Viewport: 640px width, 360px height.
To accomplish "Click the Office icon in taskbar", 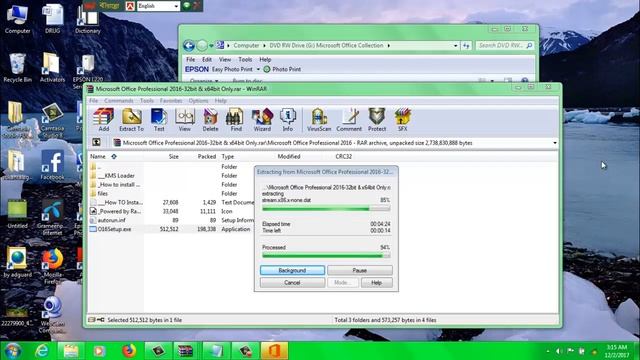I will pos(274,351).
